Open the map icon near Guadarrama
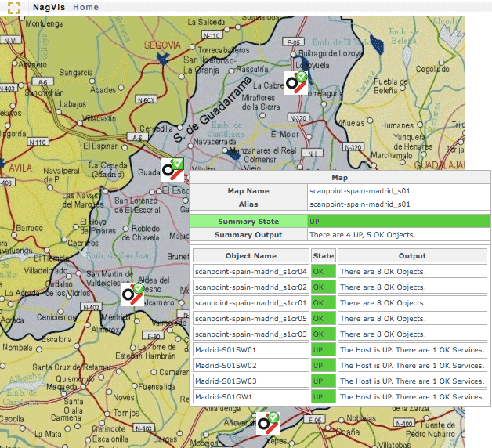This screenshot has width=492, height=448. click(172, 170)
